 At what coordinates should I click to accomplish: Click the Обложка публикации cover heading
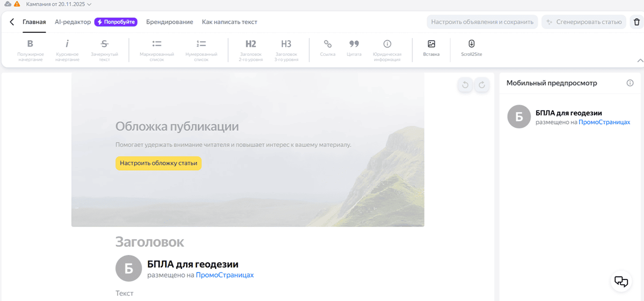pyautogui.click(x=177, y=127)
